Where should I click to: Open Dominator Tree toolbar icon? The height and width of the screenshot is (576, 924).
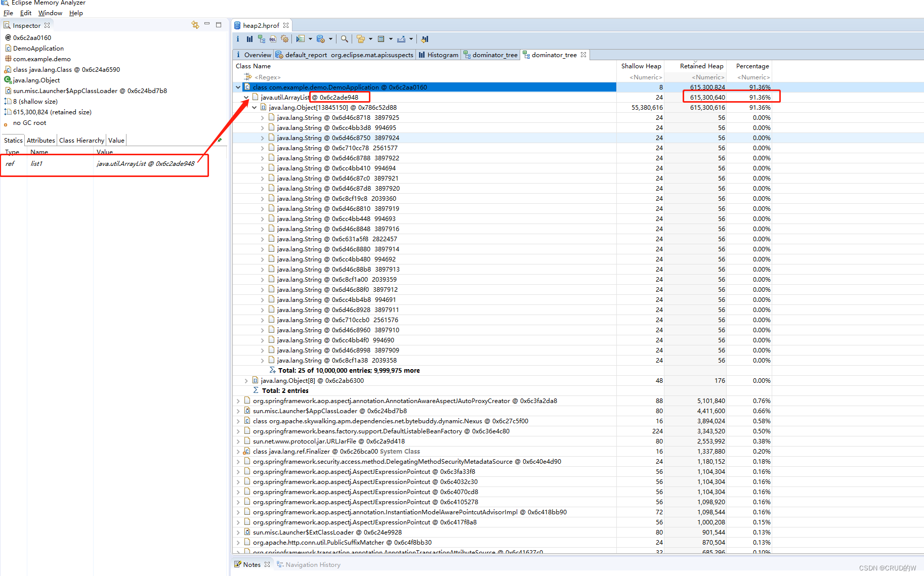coord(261,39)
